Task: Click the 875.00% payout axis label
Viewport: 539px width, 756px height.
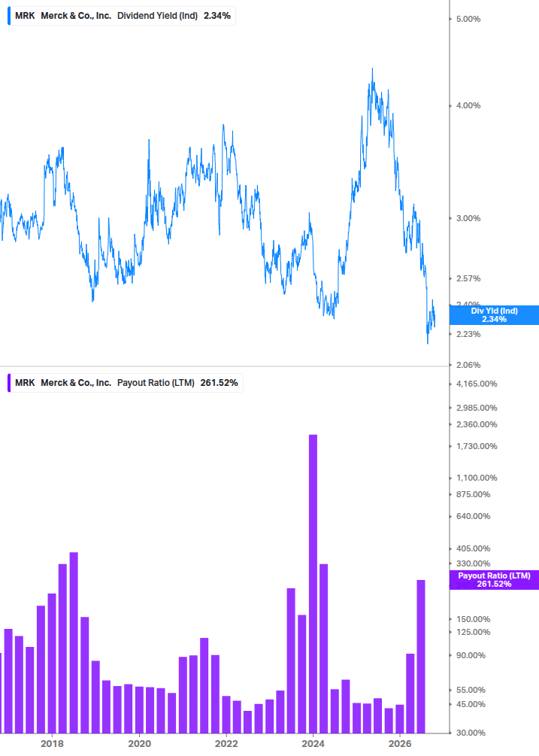Action: pos(473,495)
